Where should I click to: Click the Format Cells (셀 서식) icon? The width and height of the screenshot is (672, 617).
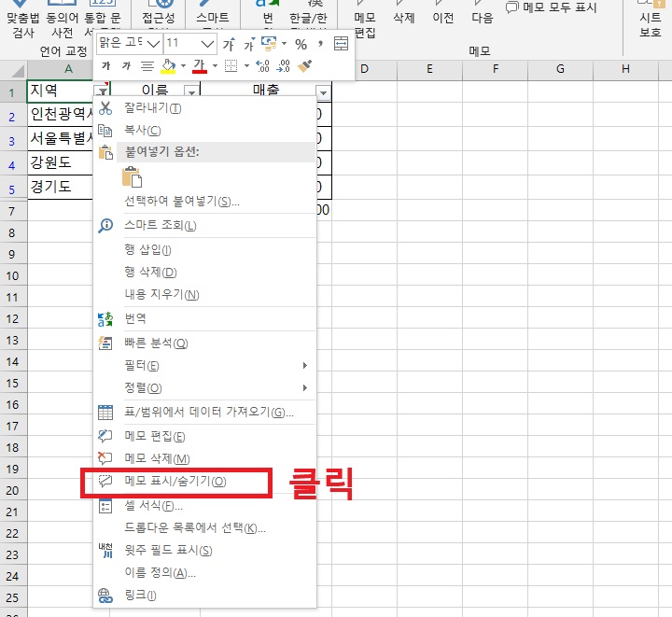(105, 506)
